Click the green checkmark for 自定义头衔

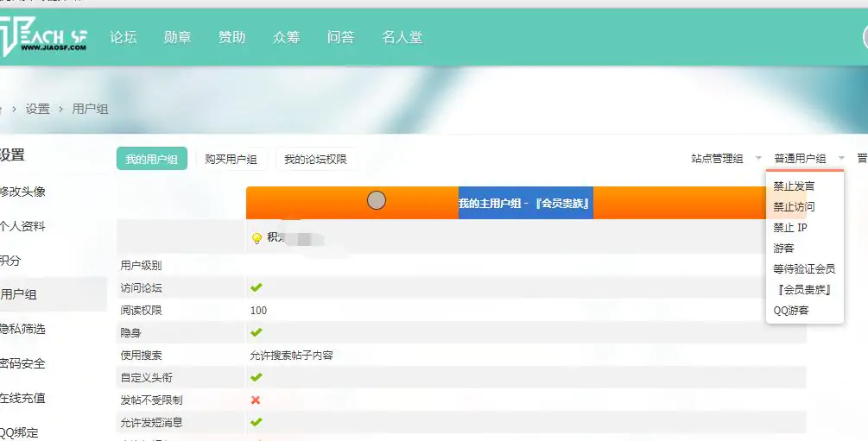(x=256, y=377)
